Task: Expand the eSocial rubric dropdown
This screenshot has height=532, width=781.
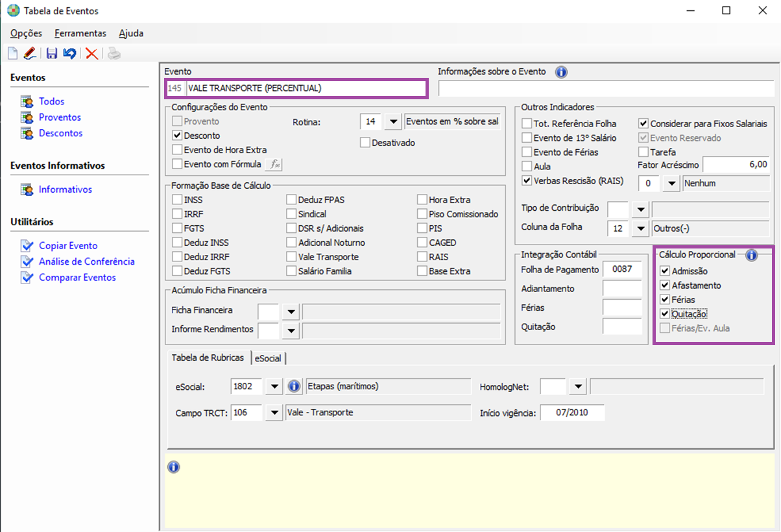Action: pyautogui.click(x=275, y=387)
